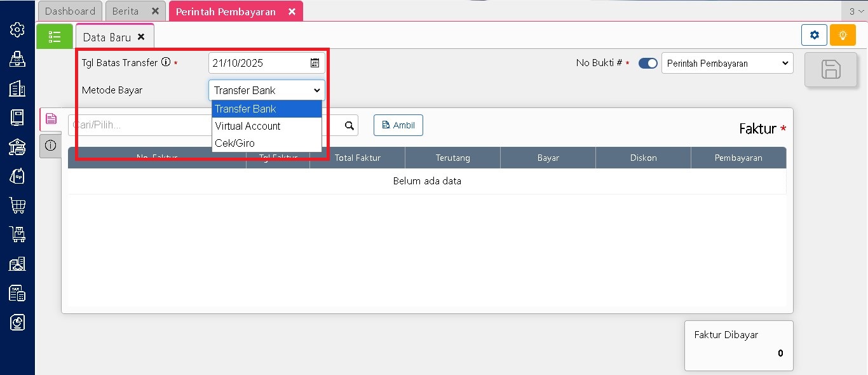The height and width of the screenshot is (375, 868).
Task: Open the bank building sidebar icon
Action: (x=17, y=147)
